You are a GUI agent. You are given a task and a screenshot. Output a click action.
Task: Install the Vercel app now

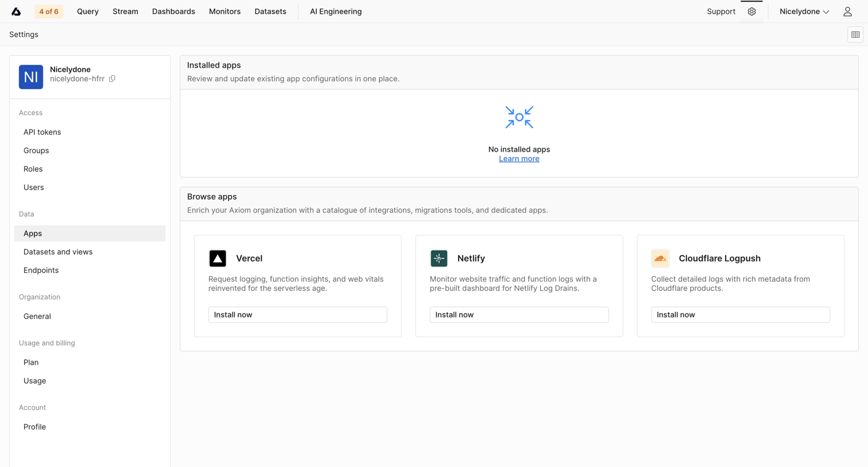tap(297, 314)
